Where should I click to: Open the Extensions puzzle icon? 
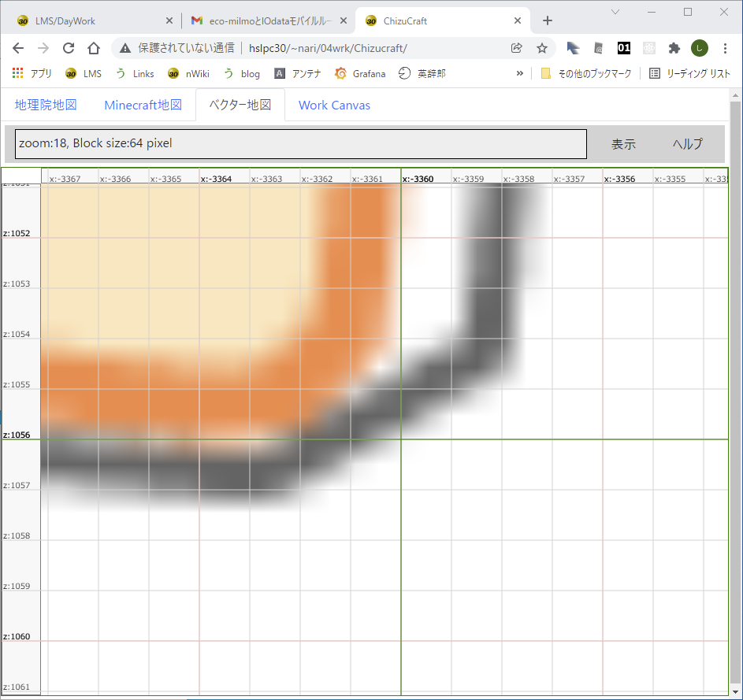[x=674, y=48]
